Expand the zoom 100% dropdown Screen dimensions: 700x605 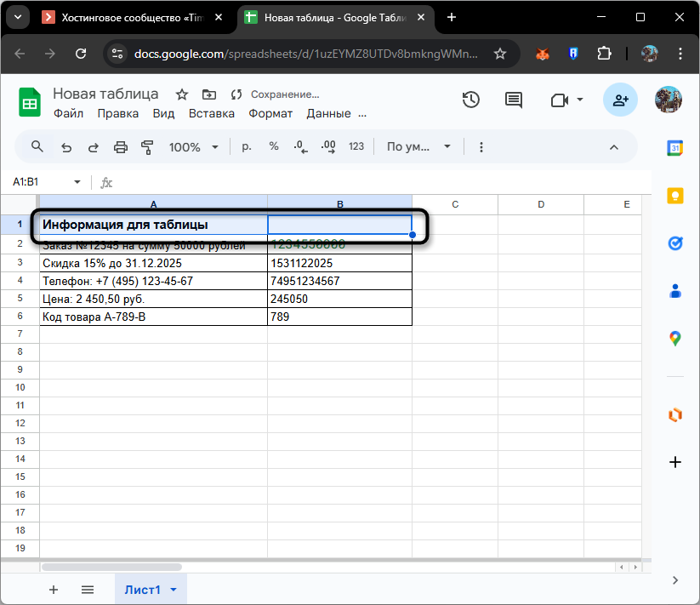tap(194, 147)
